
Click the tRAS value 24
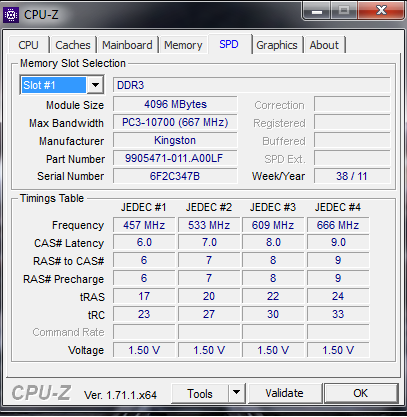click(338, 296)
